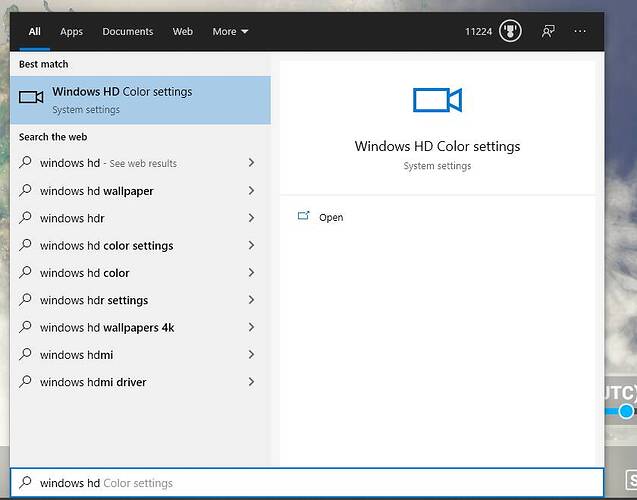Click the 'Best match' heading

(x=43, y=64)
